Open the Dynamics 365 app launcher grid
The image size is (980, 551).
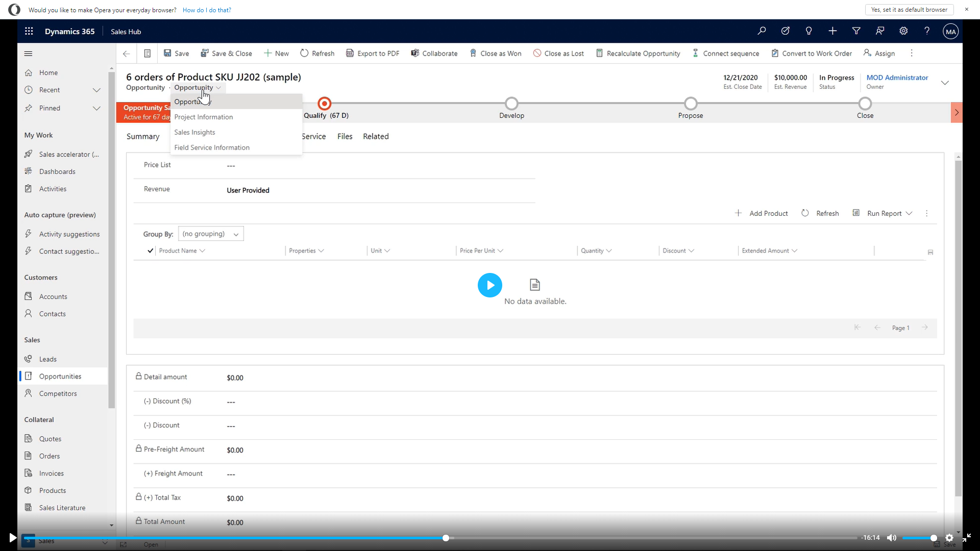[29, 31]
